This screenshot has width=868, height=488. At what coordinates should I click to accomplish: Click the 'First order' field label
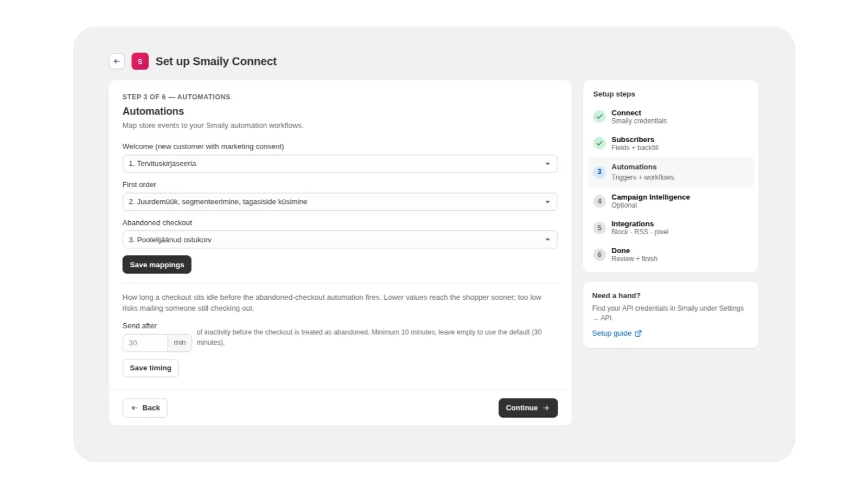pyautogui.click(x=139, y=185)
